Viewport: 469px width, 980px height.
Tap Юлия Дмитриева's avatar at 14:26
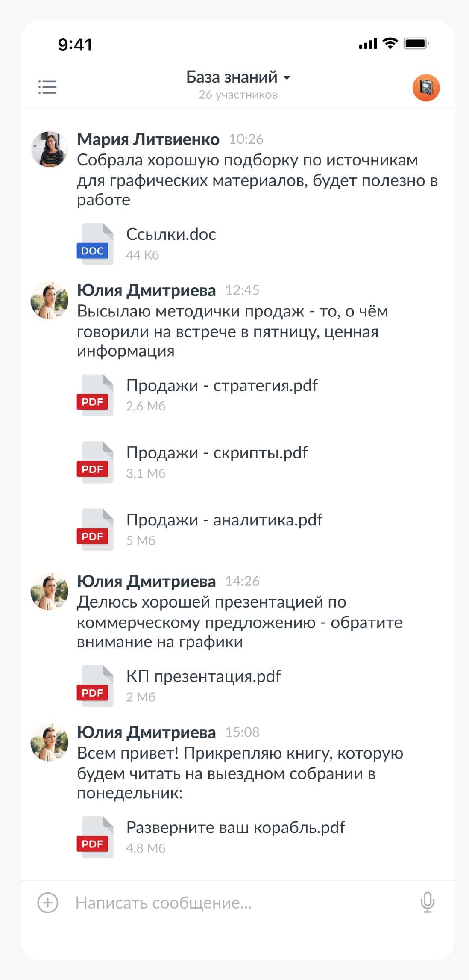tap(50, 591)
